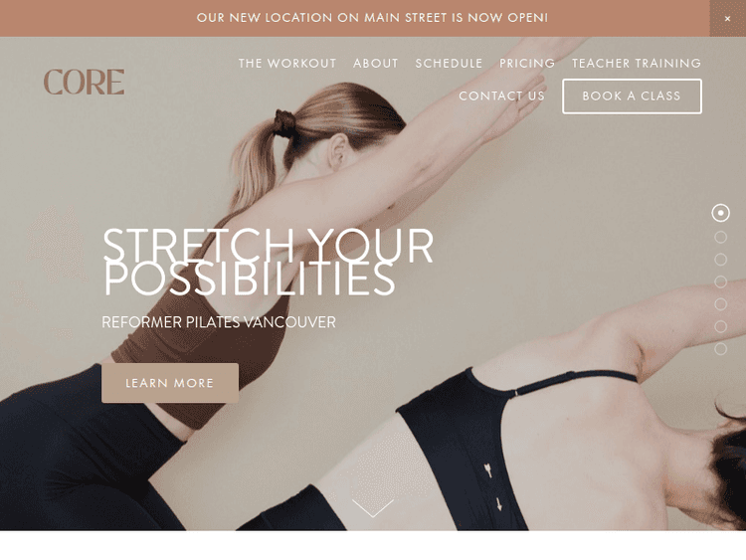Select the fourth slide indicator dot
The image size is (746, 560).
[x=720, y=281]
